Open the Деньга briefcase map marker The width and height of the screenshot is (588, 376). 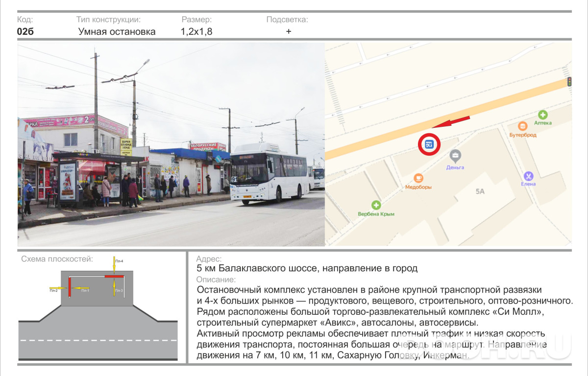(x=455, y=156)
